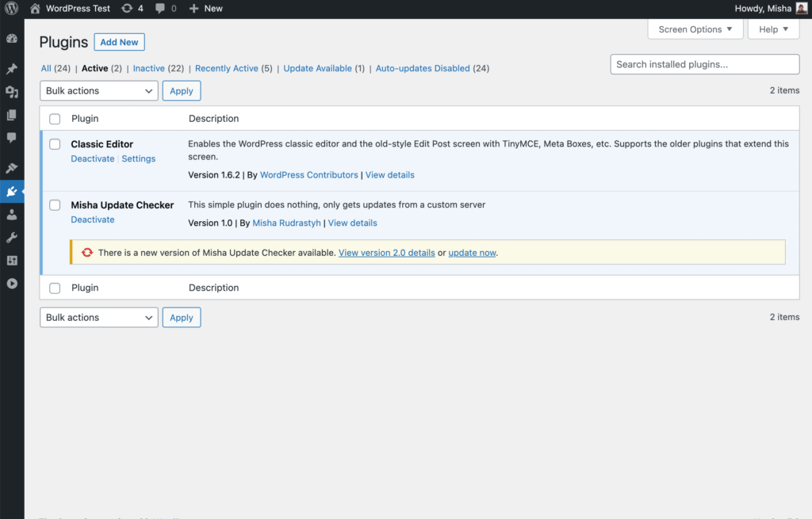Open the Misha Rudrastyh author link

pos(286,223)
